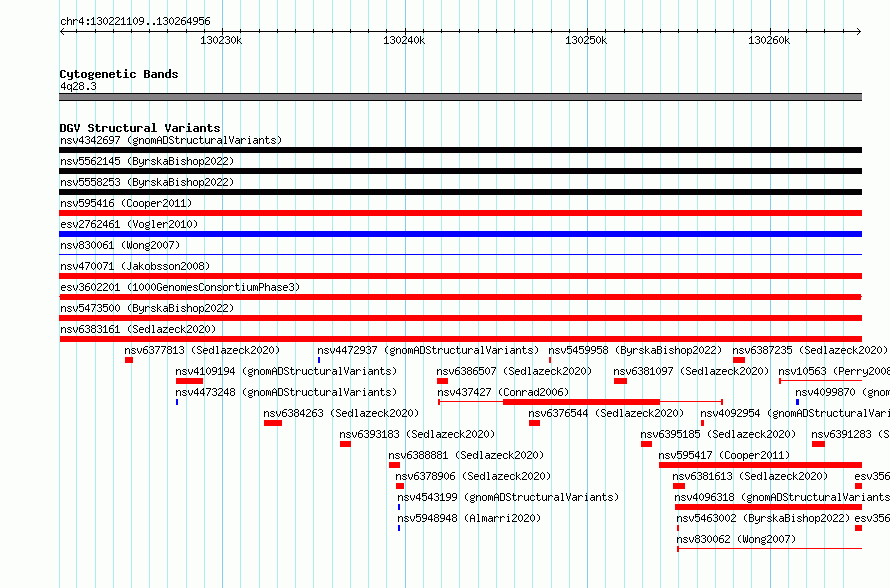Click nsv5459958 ByrskaBishop2022 label
This screenshot has height=588, width=890.
(635, 350)
